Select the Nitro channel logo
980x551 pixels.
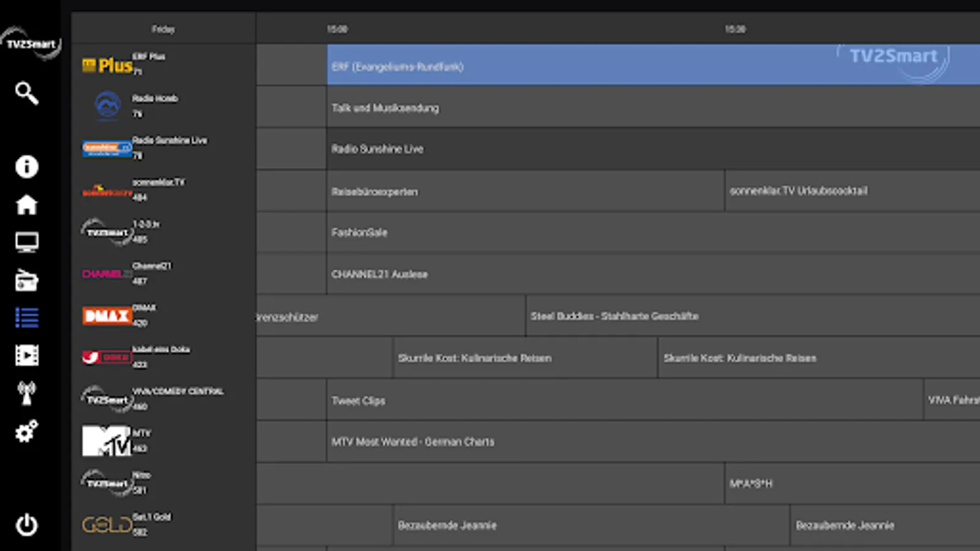tap(107, 483)
